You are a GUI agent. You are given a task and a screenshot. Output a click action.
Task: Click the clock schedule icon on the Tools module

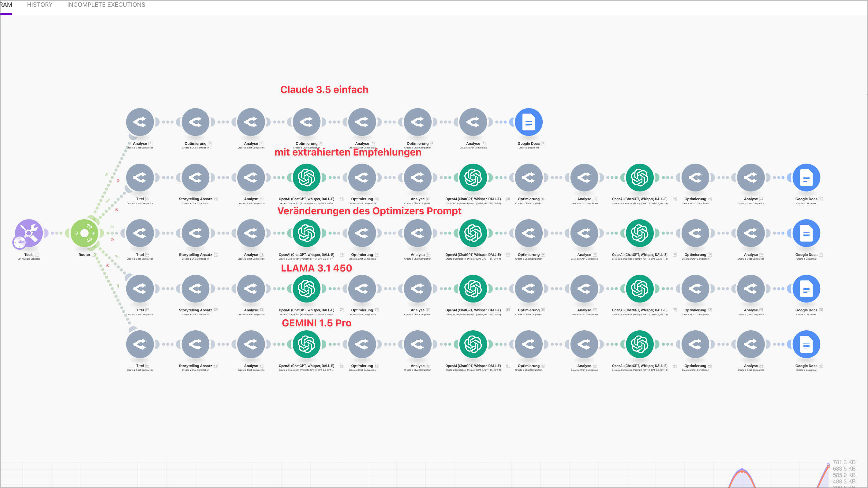pos(19,242)
